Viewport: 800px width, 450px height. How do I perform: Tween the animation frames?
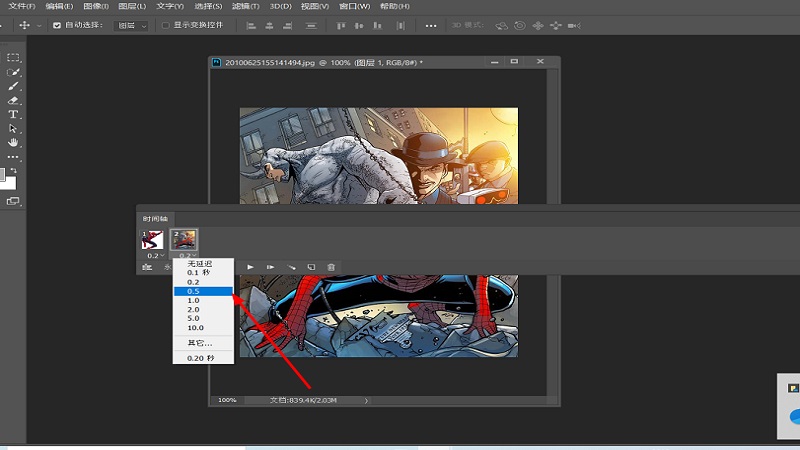point(291,267)
